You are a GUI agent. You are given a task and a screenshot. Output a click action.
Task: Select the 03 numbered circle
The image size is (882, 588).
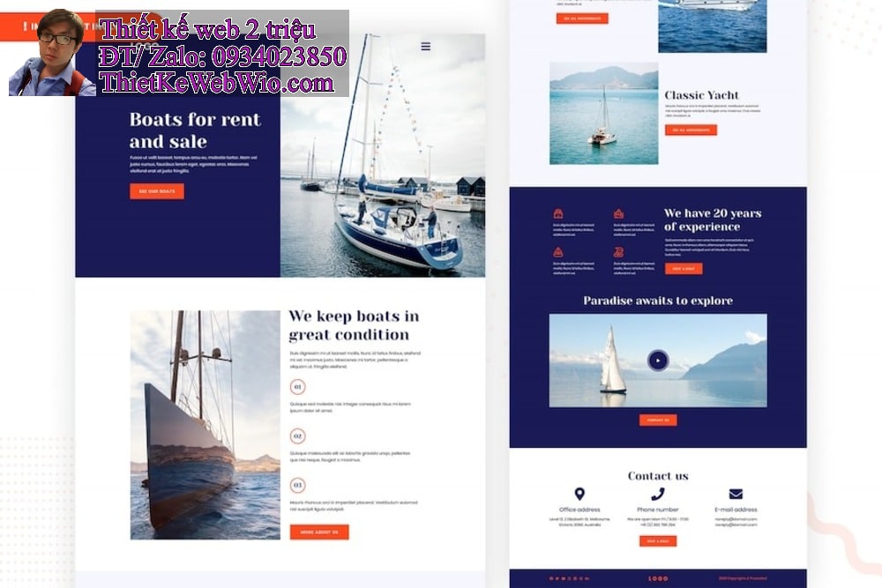297,485
